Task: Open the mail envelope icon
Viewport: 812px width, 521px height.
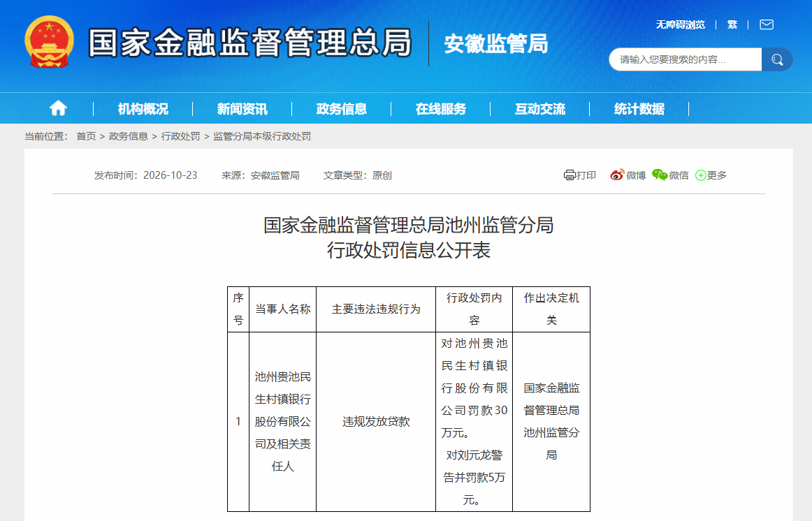Action: click(x=767, y=24)
